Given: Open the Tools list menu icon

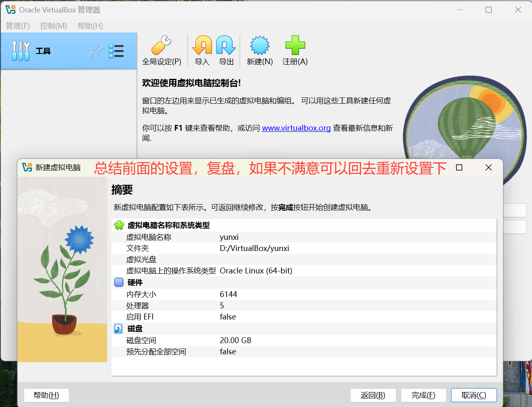Looking at the screenshot, I should 116,51.
